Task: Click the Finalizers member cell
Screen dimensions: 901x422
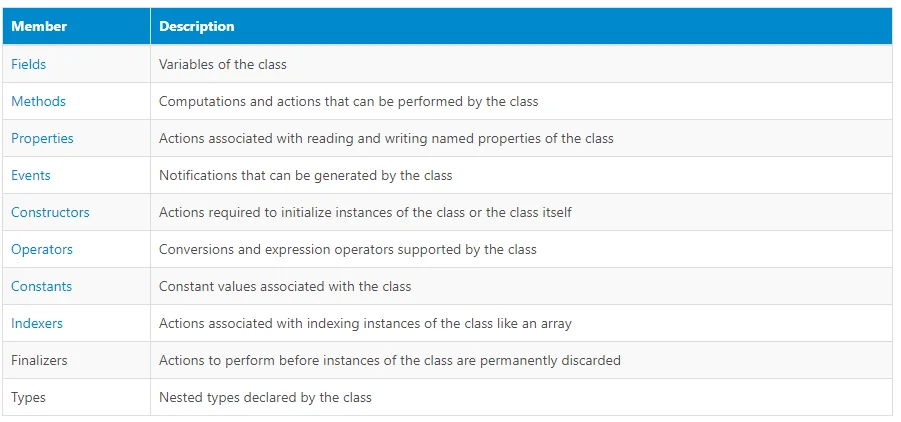Action: tap(39, 360)
